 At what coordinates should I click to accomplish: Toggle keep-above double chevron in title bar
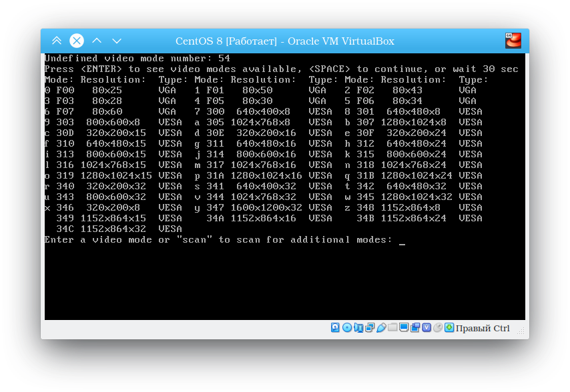(57, 41)
